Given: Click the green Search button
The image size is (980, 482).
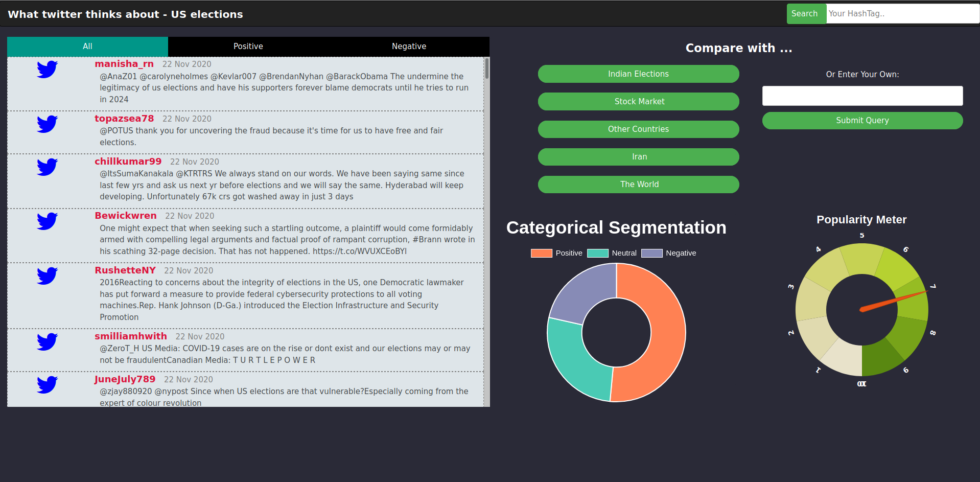Looking at the screenshot, I should click(806, 14).
